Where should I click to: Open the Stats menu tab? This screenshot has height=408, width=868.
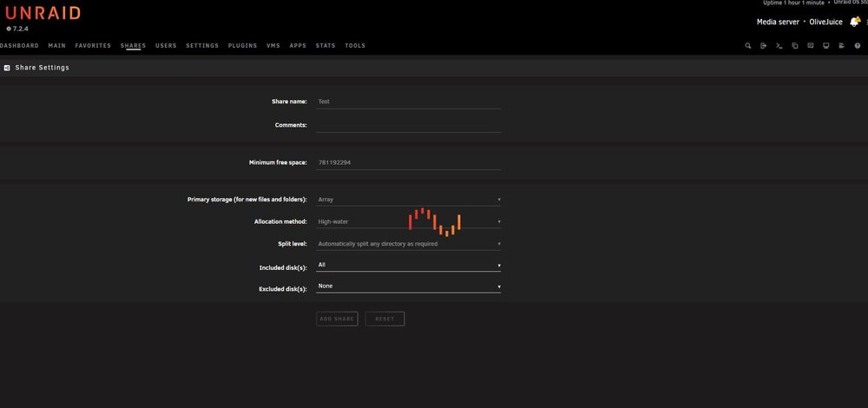(x=325, y=46)
